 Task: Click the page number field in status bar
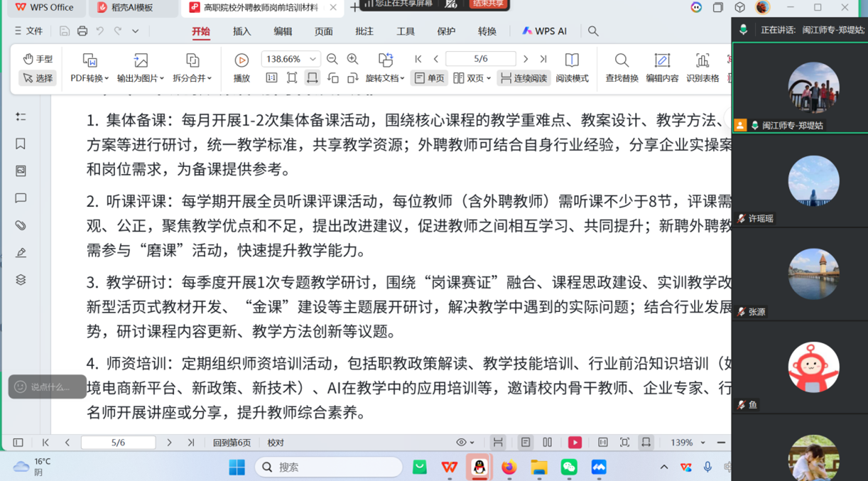[x=118, y=443]
